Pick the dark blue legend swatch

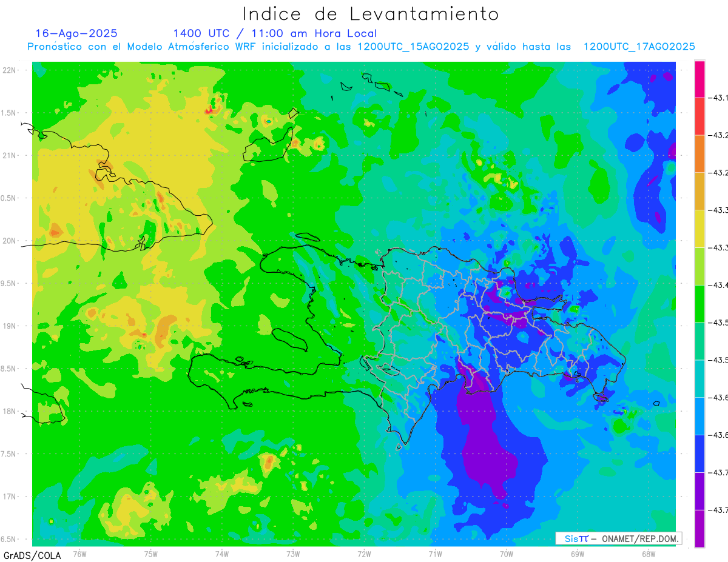click(x=699, y=453)
